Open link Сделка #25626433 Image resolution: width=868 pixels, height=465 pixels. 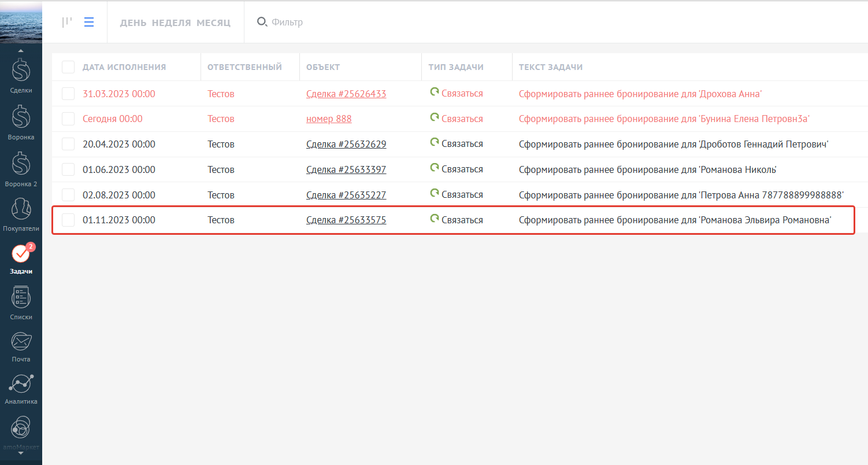346,94
